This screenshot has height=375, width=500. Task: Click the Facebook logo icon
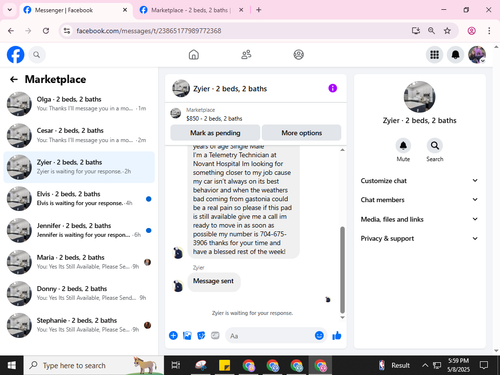[x=15, y=55]
